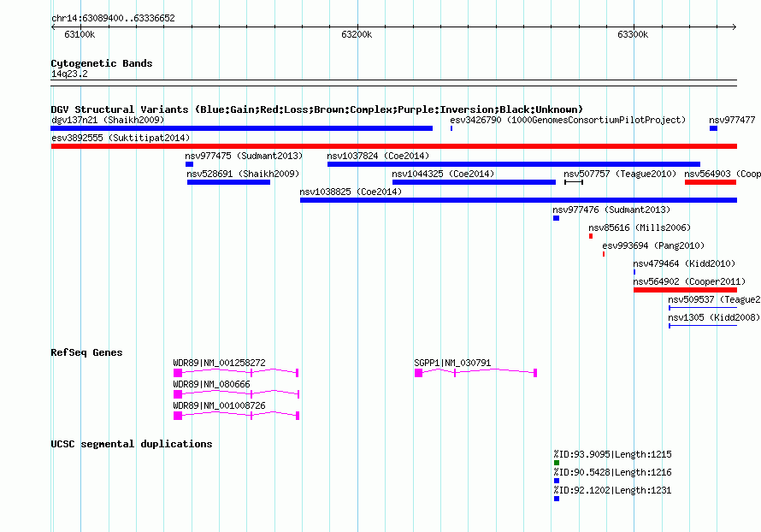
Task: Click the 63100k ruler tick label
Action: click(x=80, y=34)
